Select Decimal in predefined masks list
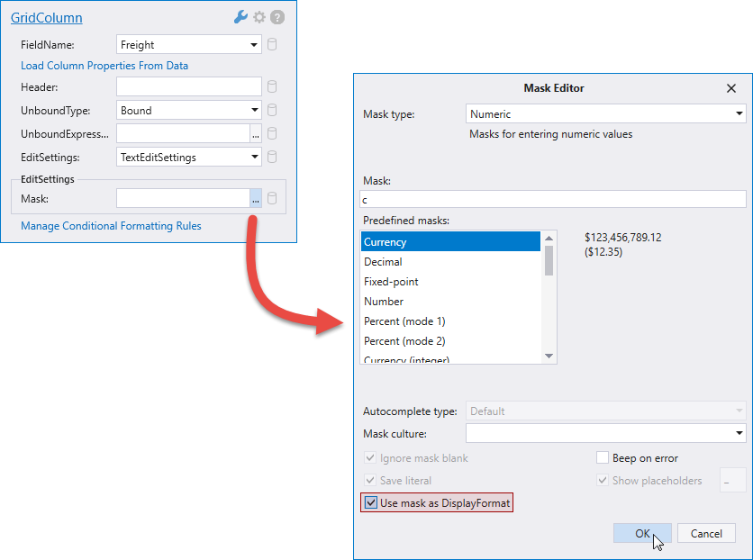Image resolution: width=753 pixels, height=560 pixels. pyautogui.click(x=383, y=262)
